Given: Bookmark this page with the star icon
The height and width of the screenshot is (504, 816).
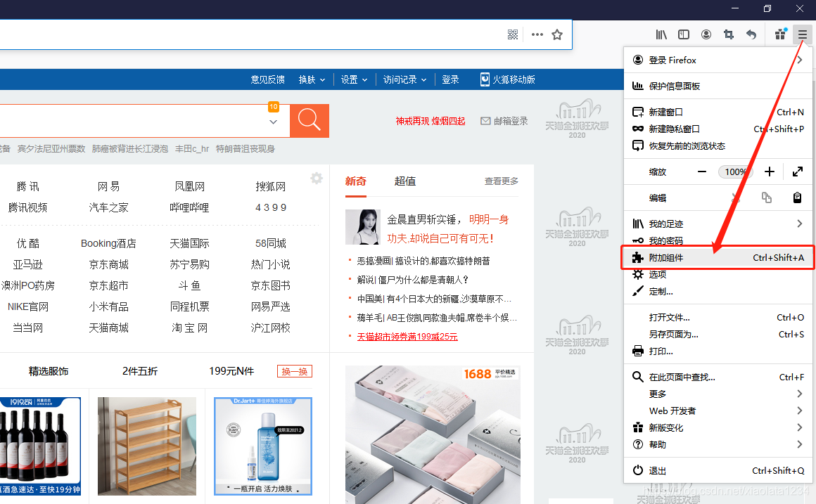Looking at the screenshot, I should [557, 35].
